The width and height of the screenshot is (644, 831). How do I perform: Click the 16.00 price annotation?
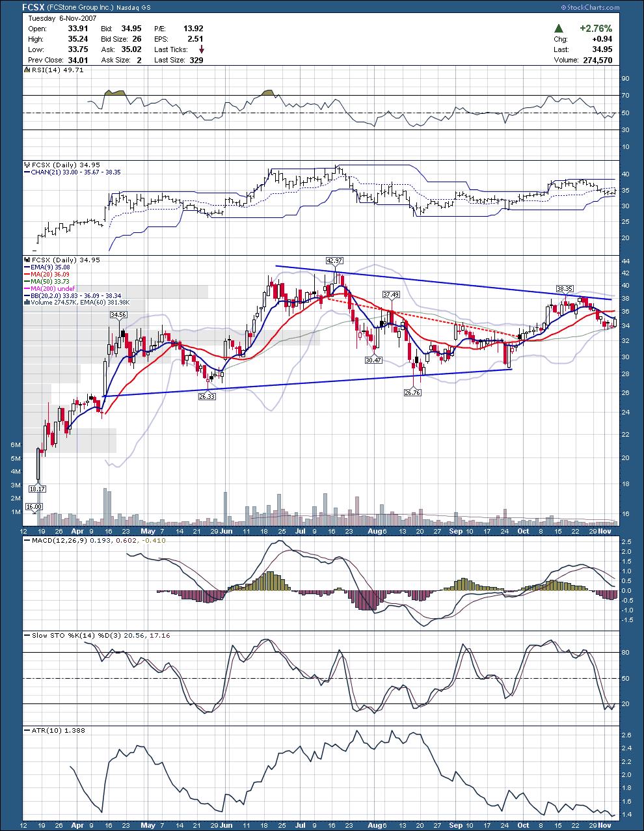pyautogui.click(x=34, y=507)
